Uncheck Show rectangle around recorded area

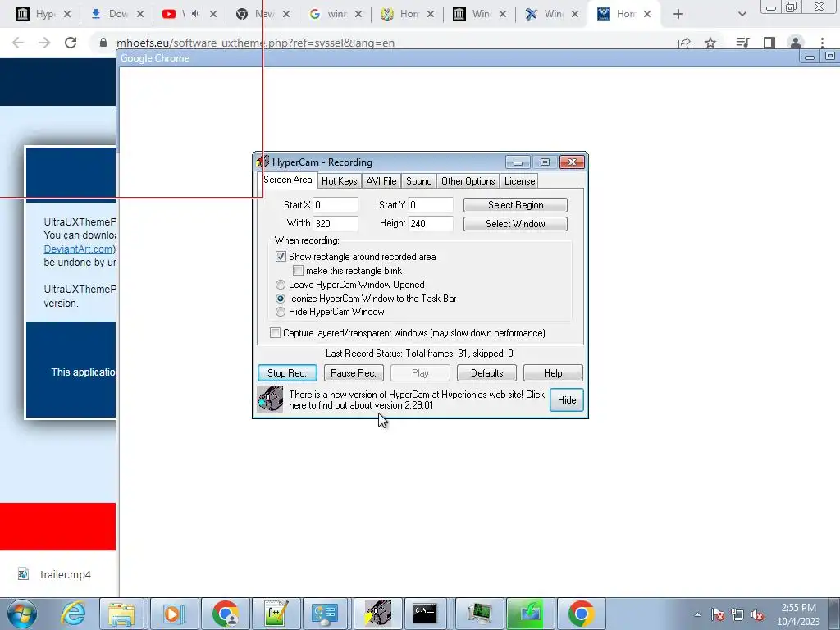coord(281,257)
